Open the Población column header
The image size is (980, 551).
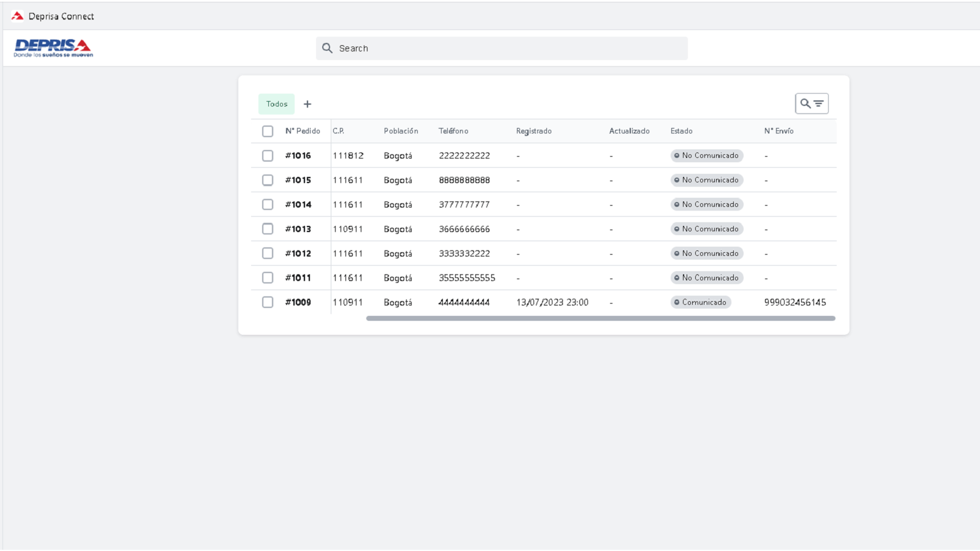point(401,131)
